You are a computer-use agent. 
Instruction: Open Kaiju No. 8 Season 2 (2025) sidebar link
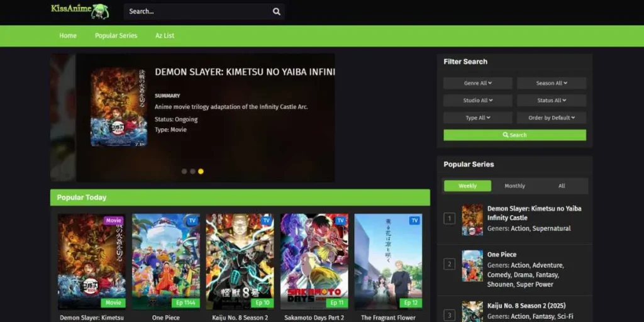coord(526,306)
